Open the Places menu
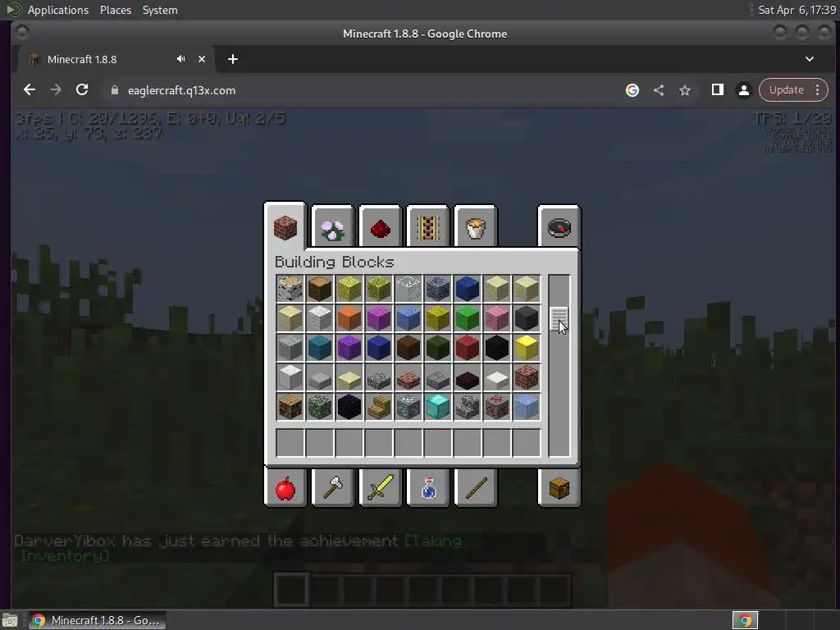This screenshot has height=630, width=840. click(x=115, y=10)
